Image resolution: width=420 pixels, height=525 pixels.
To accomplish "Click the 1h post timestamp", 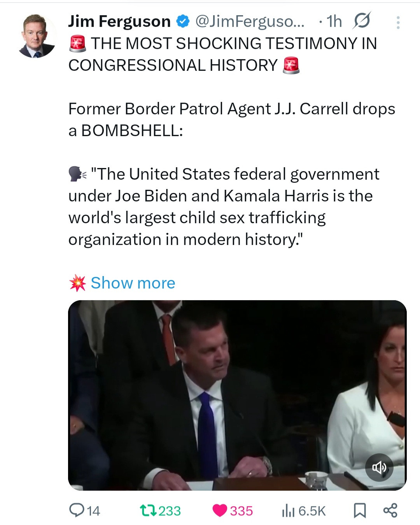I will point(334,22).
